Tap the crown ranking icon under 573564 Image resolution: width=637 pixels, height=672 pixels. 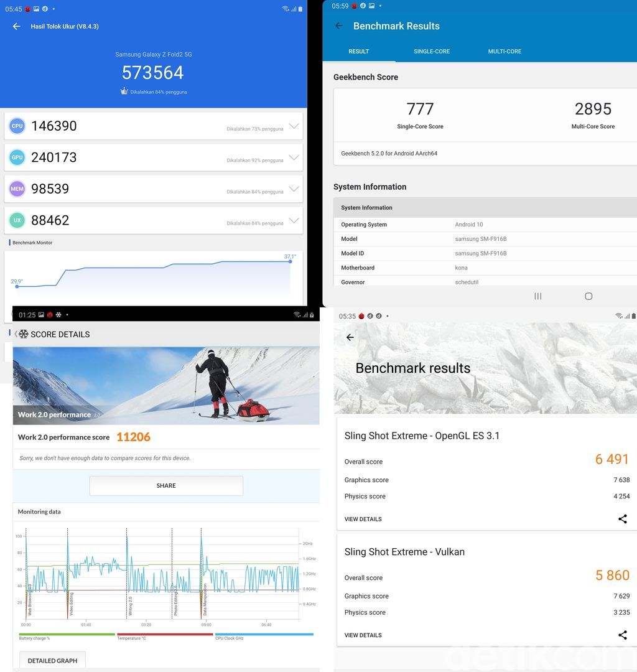pyautogui.click(x=124, y=91)
